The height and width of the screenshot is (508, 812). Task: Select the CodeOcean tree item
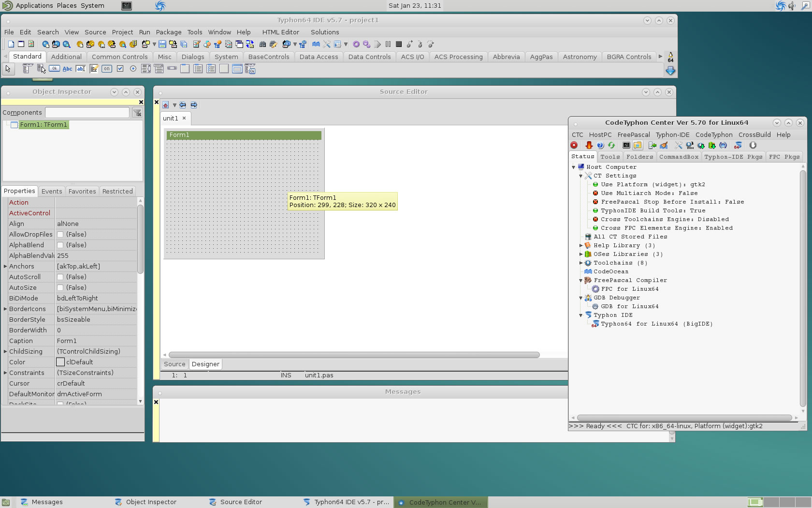(611, 272)
